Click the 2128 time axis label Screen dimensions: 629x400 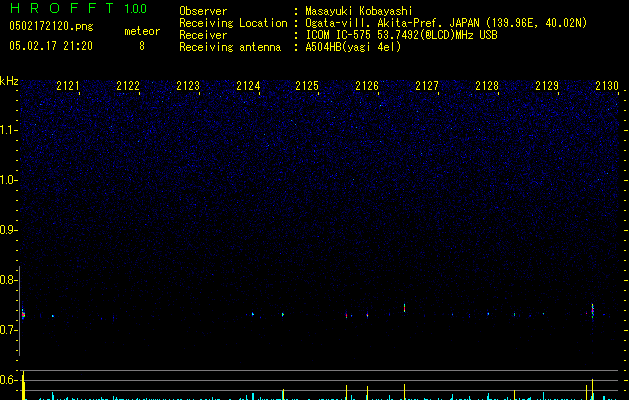click(487, 86)
